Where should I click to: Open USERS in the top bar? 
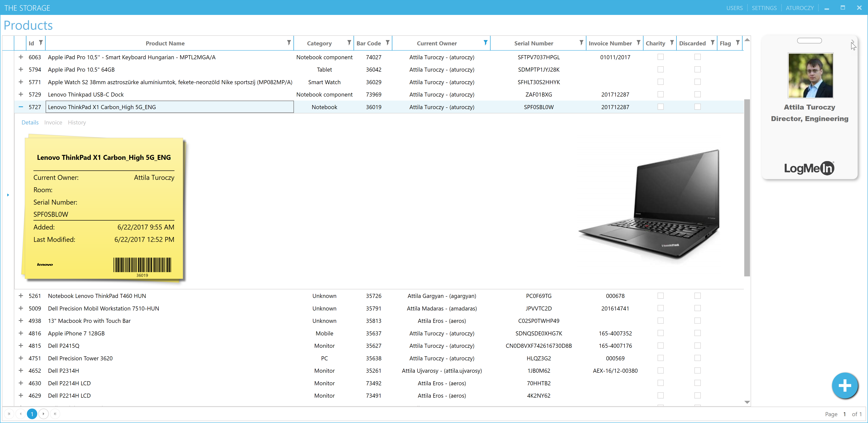[x=734, y=8]
